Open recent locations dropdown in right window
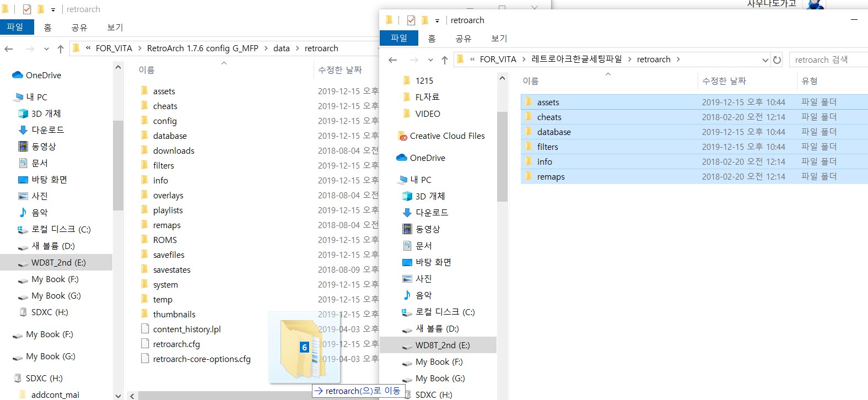The image size is (868, 400). point(430,60)
